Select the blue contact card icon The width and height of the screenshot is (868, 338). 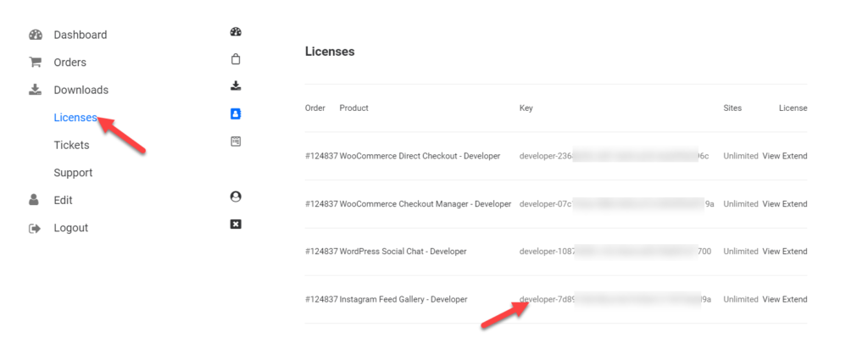click(236, 114)
